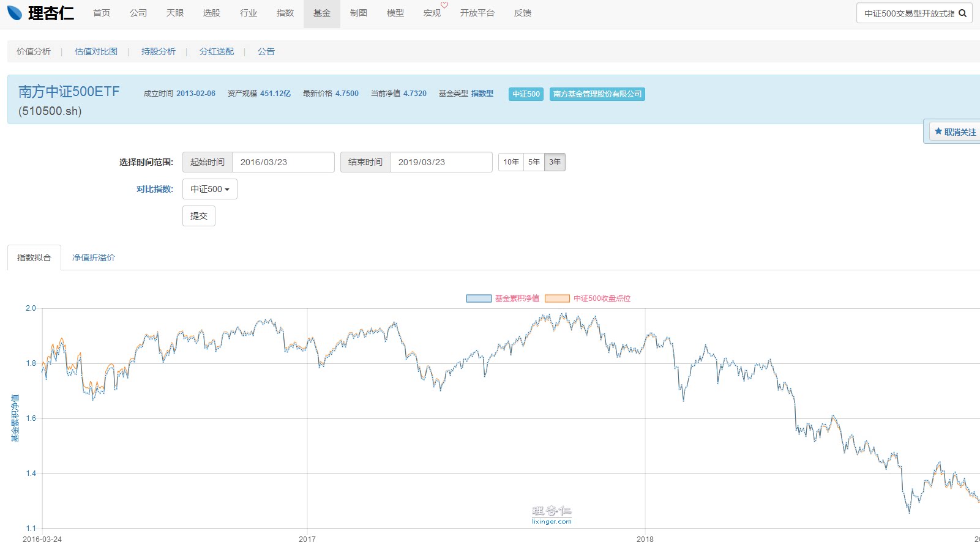Open the 中证500 comparison index dropdown
Screen dimensions: 980x556
click(209, 189)
